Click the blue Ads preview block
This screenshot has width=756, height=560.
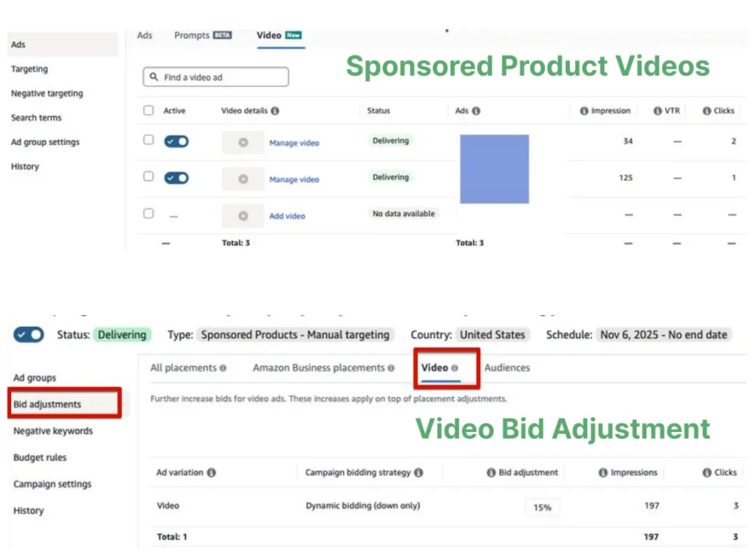click(x=494, y=169)
